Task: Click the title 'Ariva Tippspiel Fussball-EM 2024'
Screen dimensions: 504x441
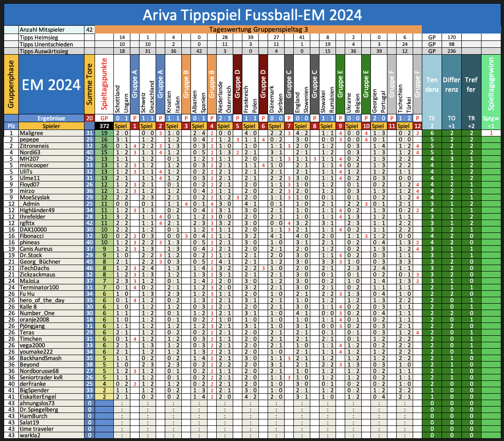Action: pos(252,15)
